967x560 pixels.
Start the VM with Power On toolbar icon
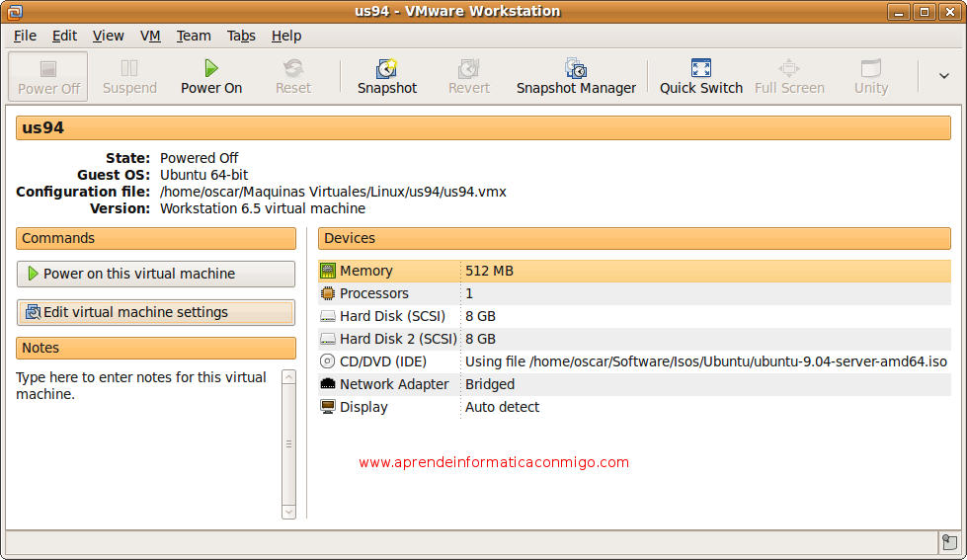211,68
